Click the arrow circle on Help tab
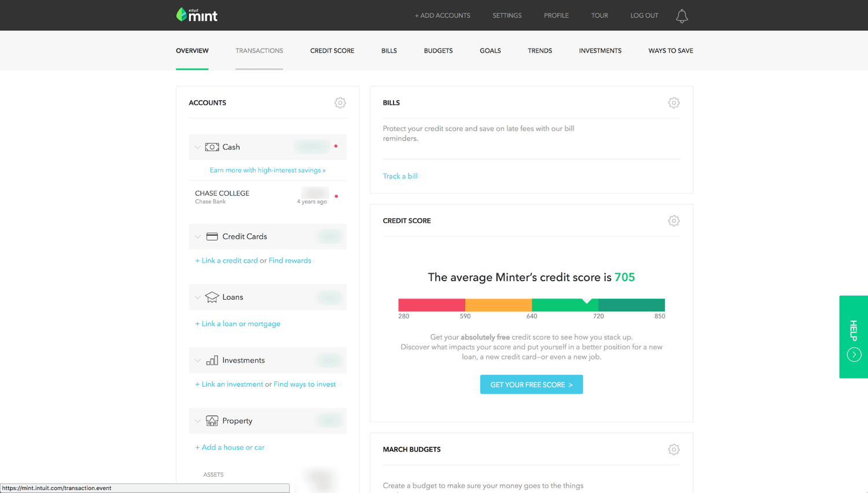This screenshot has width=868, height=493. click(x=854, y=355)
